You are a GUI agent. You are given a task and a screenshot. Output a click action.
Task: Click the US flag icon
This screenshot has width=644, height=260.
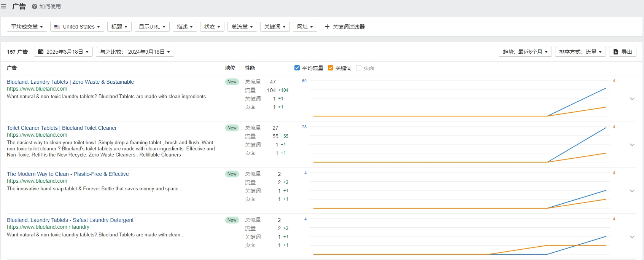(57, 27)
